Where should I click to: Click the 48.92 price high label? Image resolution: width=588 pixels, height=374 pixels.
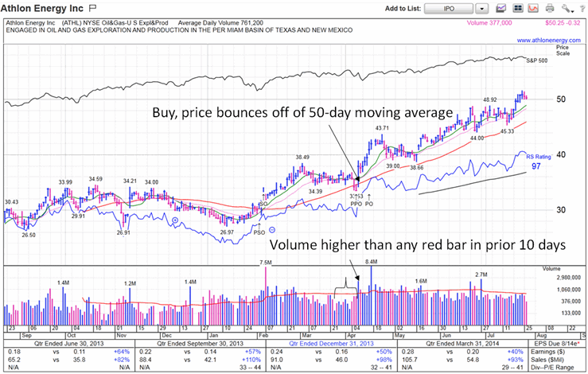pyautogui.click(x=490, y=99)
